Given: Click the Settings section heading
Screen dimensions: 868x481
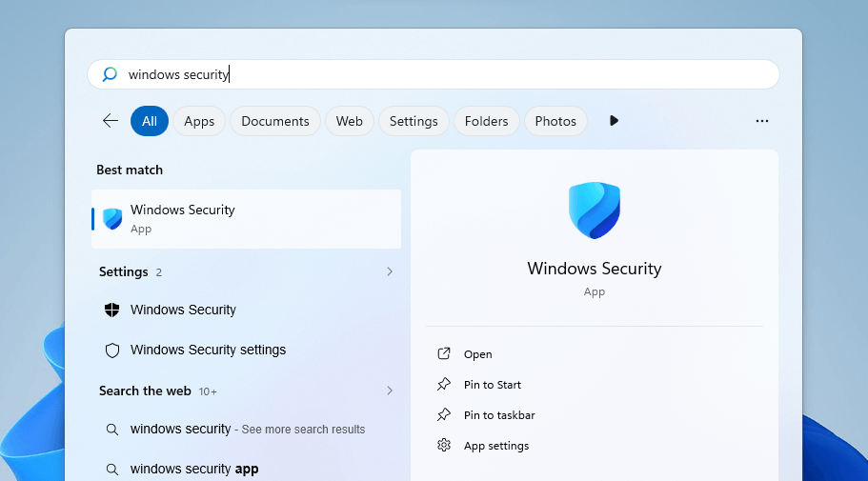Looking at the screenshot, I should click(x=124, y=271).
